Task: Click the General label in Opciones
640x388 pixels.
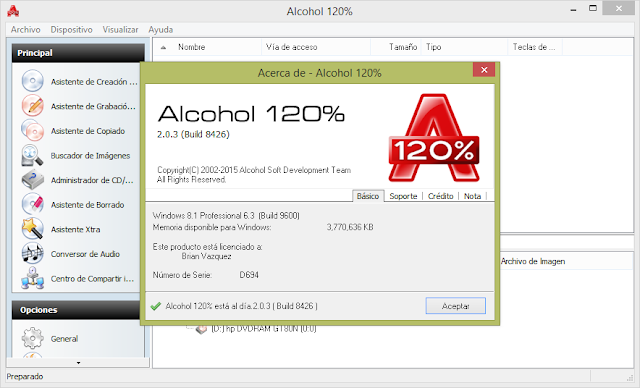Action: click(x=64, y=339)
